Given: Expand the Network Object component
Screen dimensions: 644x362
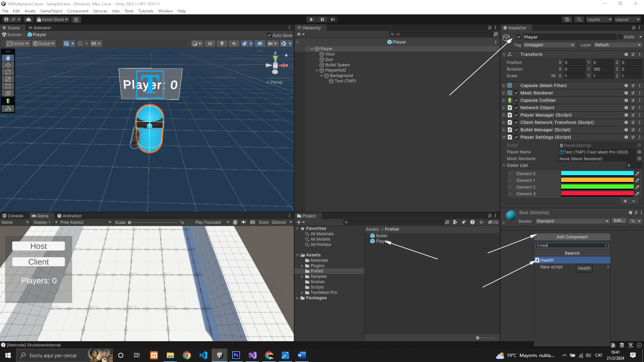Looking at the screenshot, I should pyautogui.click(x=504, y=108).
